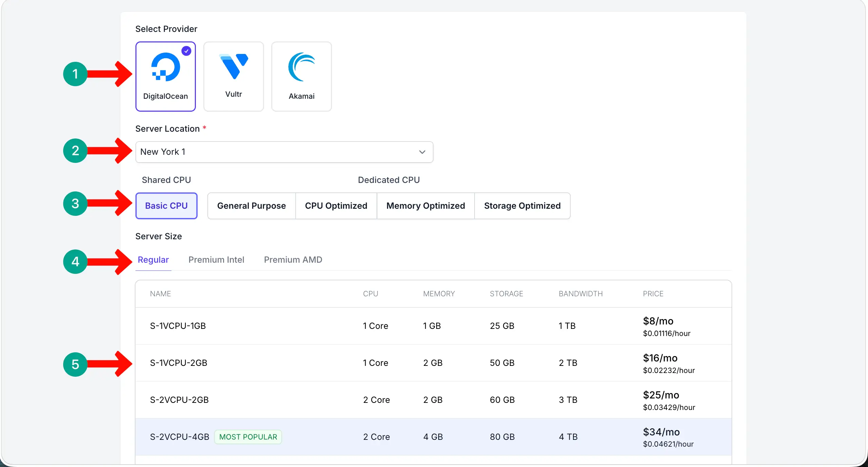The height and width of the screenshot is (467, 868).
Task: Choose the Basic CPU option
Action: point(166,206)
